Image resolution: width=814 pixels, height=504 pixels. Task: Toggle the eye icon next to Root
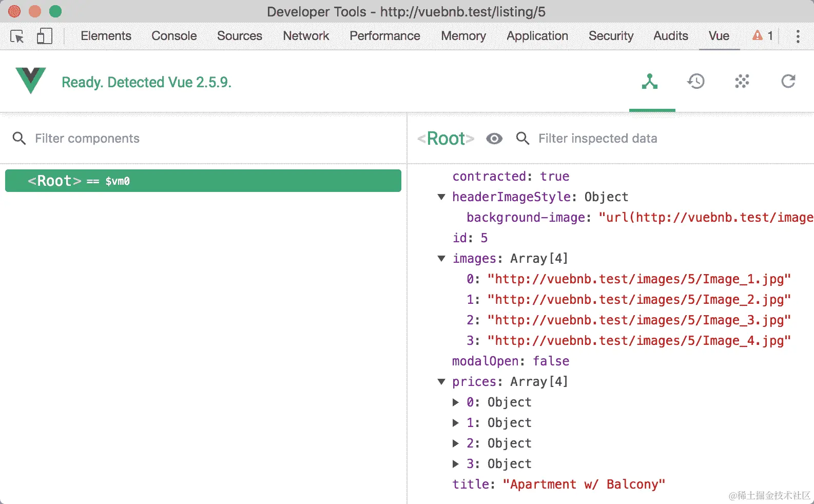494,139
